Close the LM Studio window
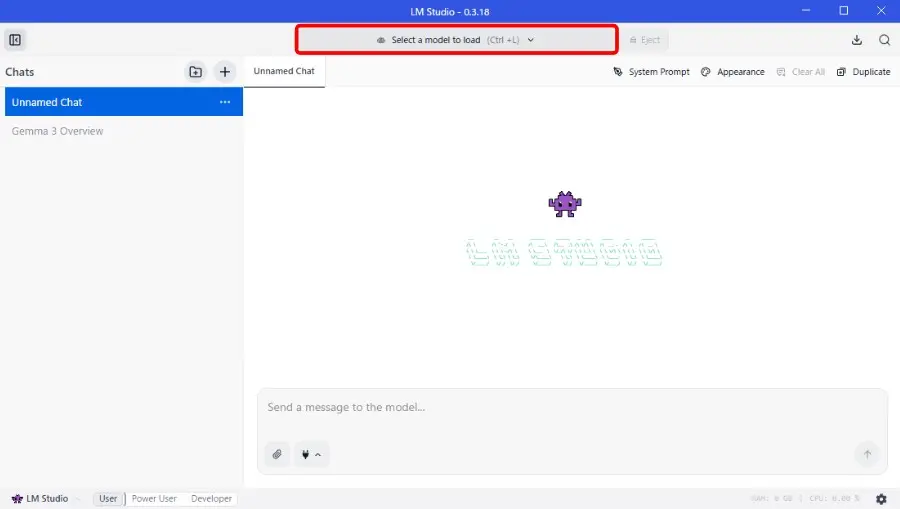The image size is (900, 509). tap(881, 11)
